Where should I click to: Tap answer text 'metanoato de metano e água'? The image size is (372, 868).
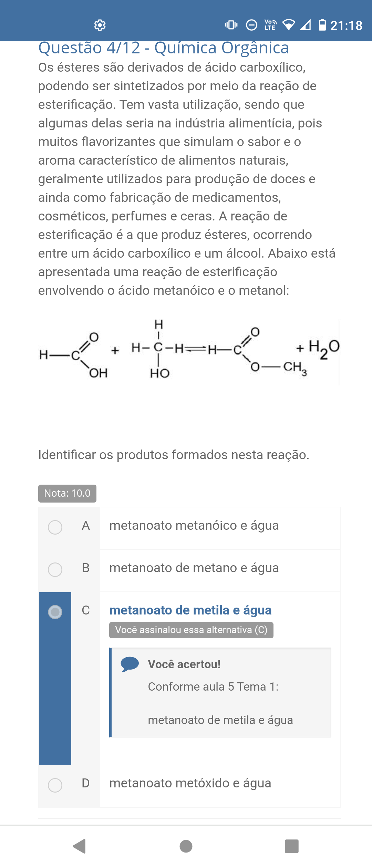194,568
